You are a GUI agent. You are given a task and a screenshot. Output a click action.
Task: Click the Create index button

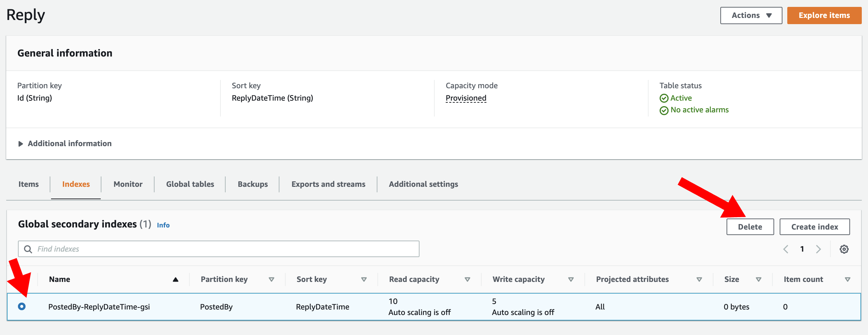coord(815,227)
